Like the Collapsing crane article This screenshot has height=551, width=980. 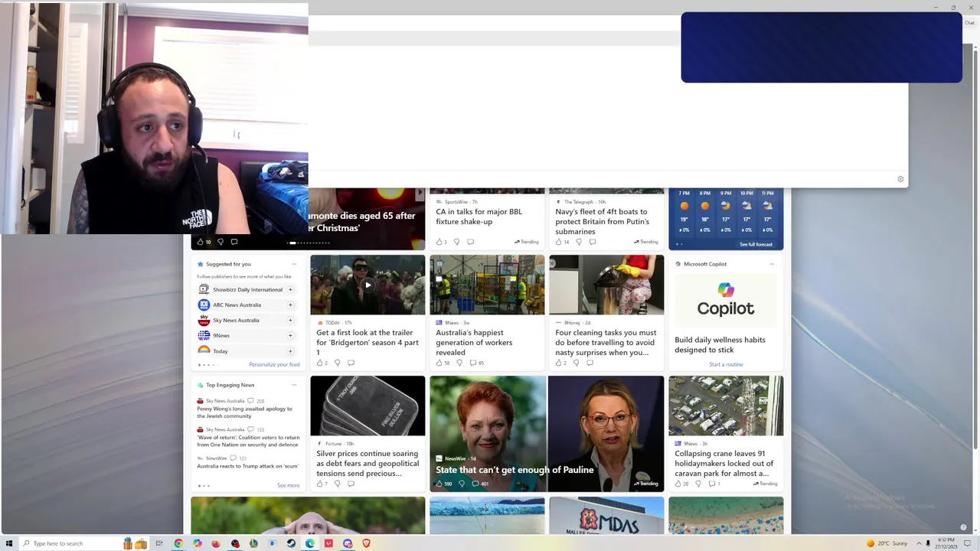click(678, 484)
